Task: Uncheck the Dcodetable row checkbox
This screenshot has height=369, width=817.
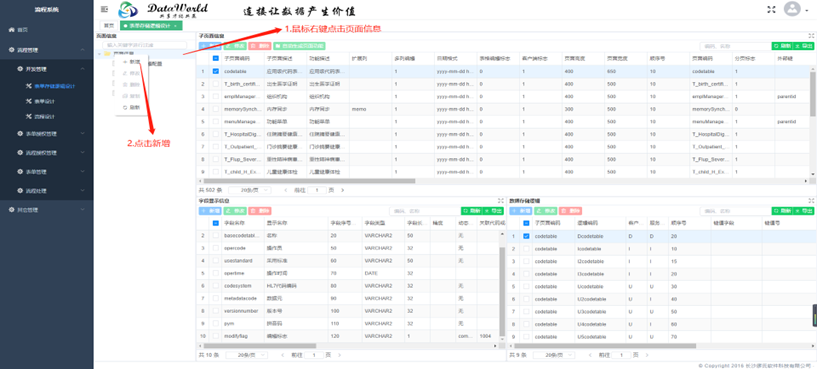Action: click(x=526, y=236)
